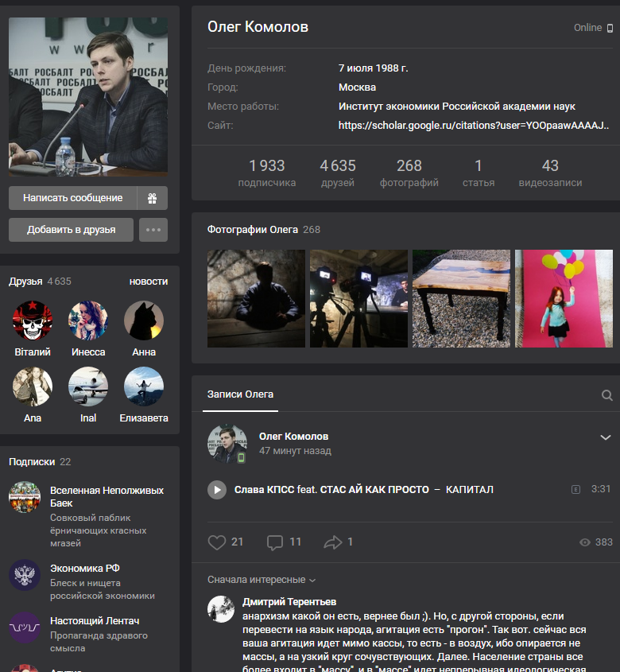Open friend Елизавета's avatar
The image size is (620, 672).
(x=144, y=386)
